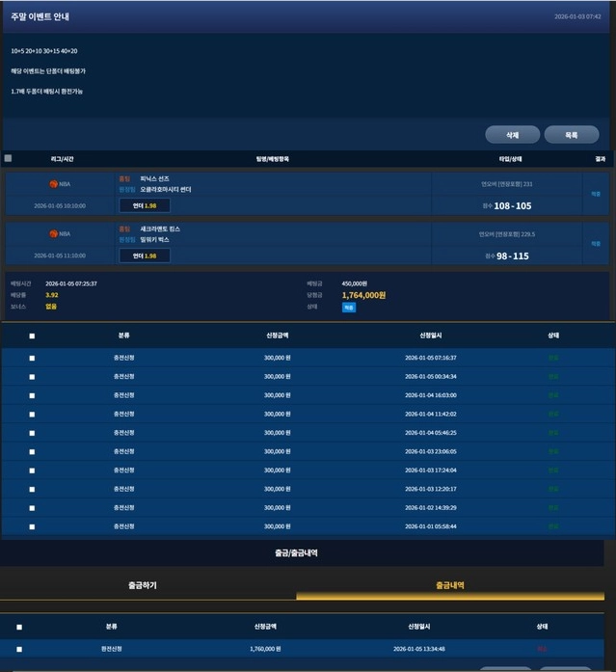Check the 환전신청 1,760,000 원 withdrawal row
The image size is (616, 672).
point(19,649)
